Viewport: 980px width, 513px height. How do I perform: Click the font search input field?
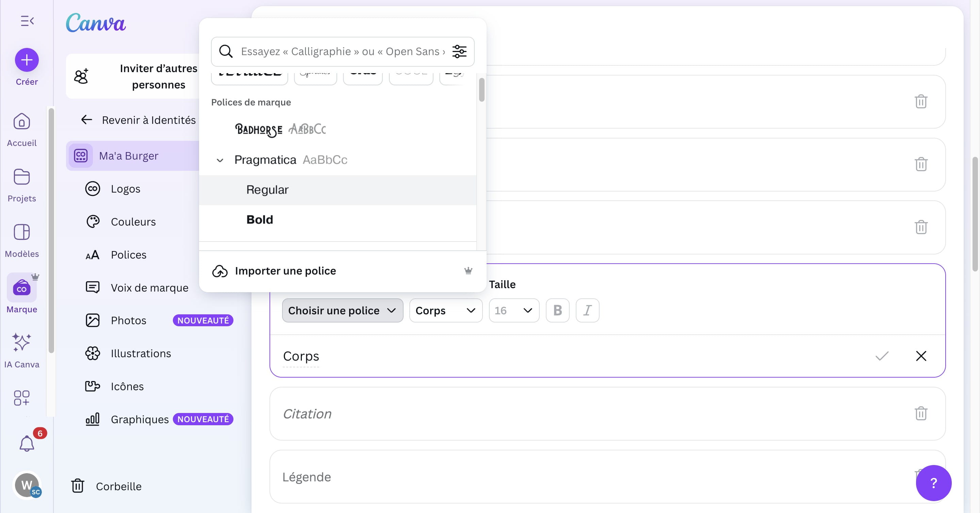click(x=342, y=51)
